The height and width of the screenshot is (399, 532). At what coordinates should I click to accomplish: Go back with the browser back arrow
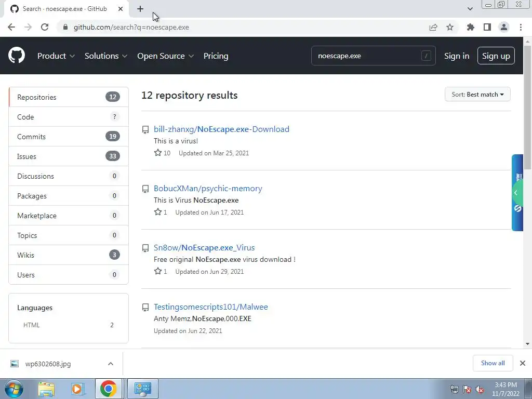coord(11,27)
